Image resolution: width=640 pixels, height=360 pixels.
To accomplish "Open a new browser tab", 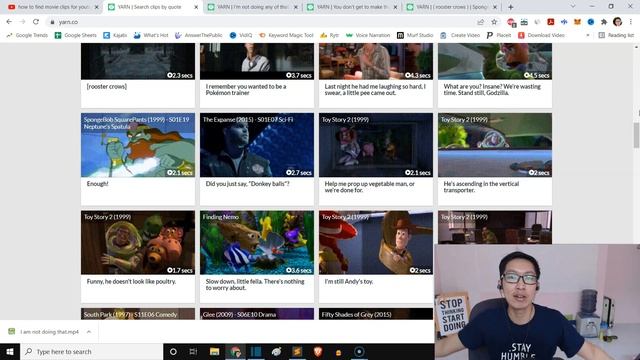I will (511, 7).
